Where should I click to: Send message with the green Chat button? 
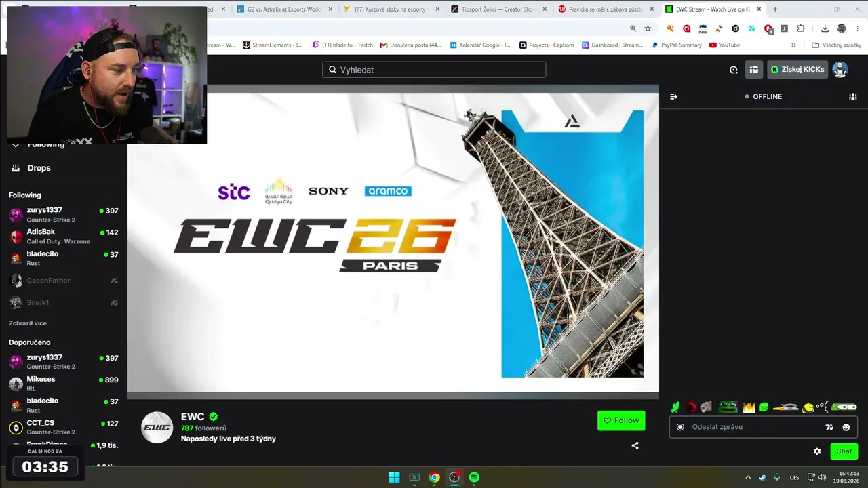[x=844, y=451]
